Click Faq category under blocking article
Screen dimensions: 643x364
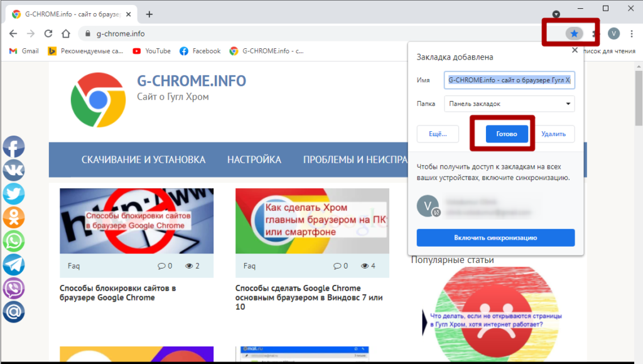(x=74, y=266)
